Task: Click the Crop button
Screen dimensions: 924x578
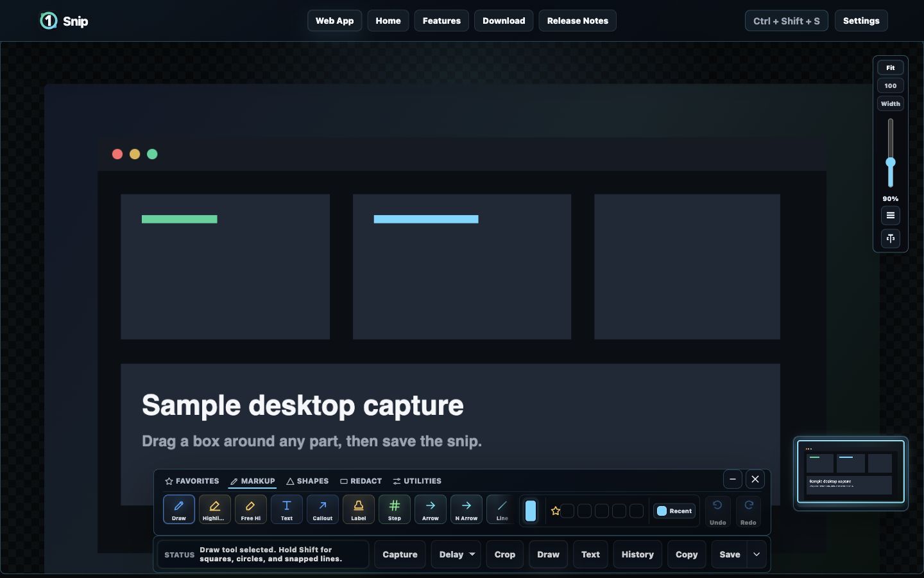Action: [505, 554]
